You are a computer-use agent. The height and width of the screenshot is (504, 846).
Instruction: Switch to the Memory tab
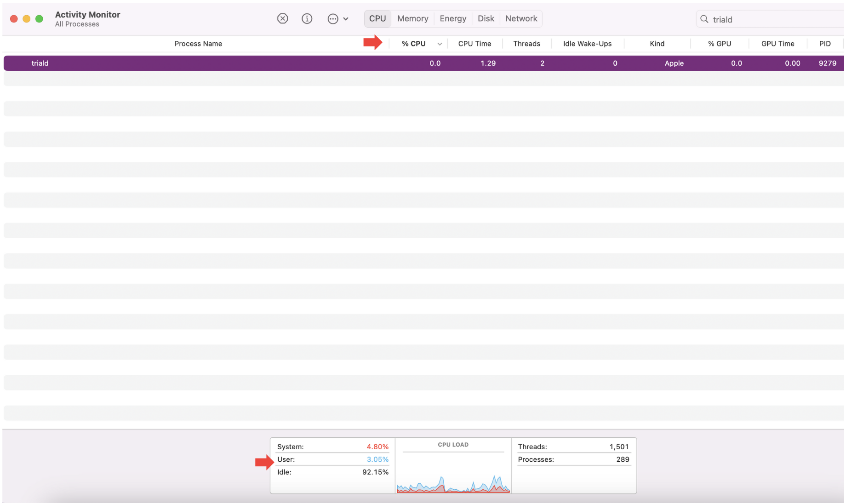412,18
